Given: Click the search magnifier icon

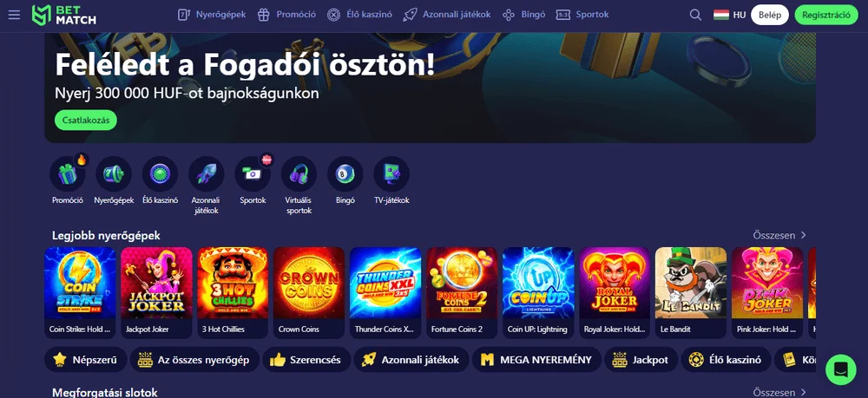Looking at the screenshot, I should point(695,15).
